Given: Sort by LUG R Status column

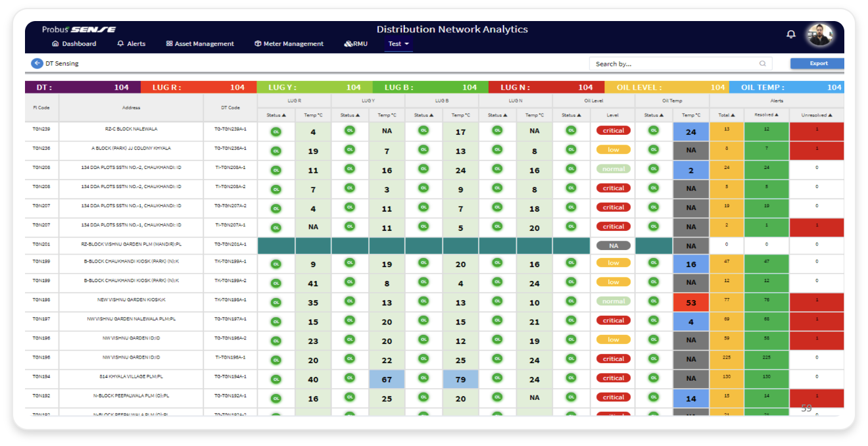Looking at the screenshot, I should [276, 115].
